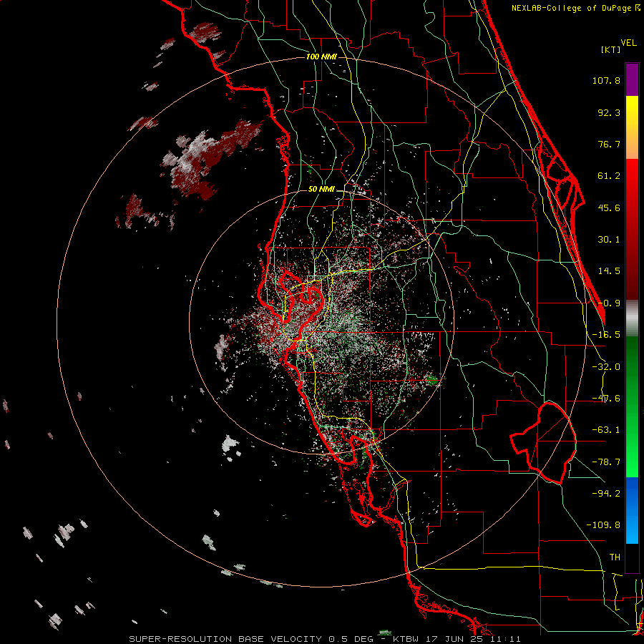This screenshot has height=644, width=644.
Task: Select the 107.8 velocity scale value
Action: point(606,80)
